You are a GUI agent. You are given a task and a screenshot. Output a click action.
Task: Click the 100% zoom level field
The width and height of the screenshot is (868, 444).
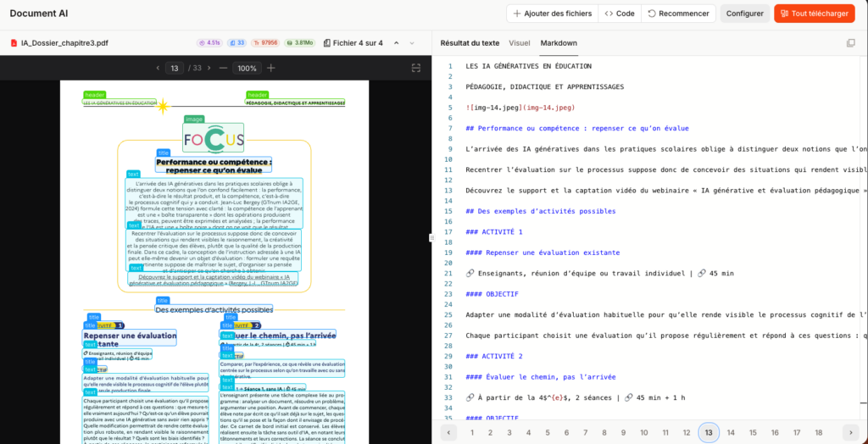coord(247,68)
